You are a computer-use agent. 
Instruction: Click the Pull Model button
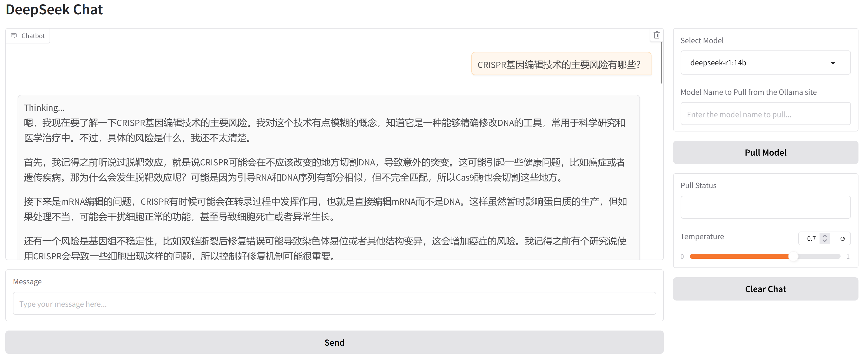[x=765, y=153]
